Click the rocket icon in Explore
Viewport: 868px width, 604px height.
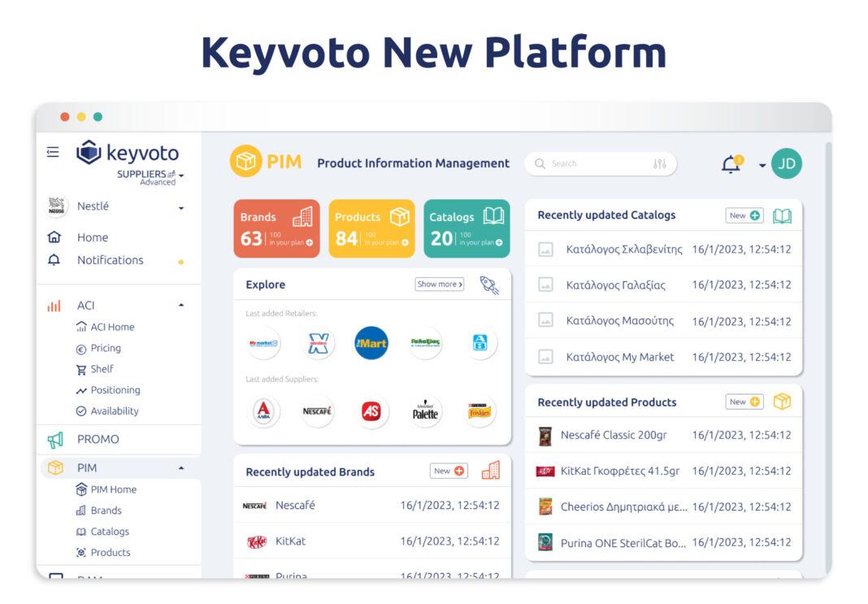[x=489, y=285]
